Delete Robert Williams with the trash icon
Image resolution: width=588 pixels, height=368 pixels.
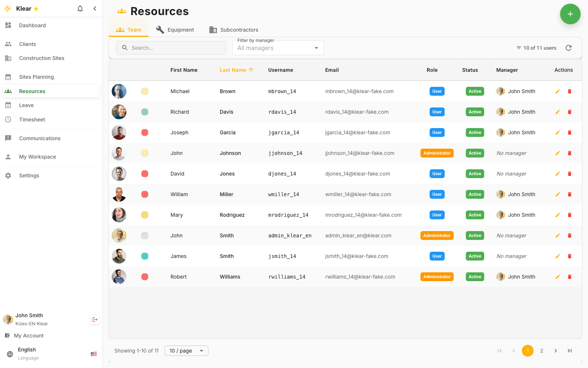570,276
